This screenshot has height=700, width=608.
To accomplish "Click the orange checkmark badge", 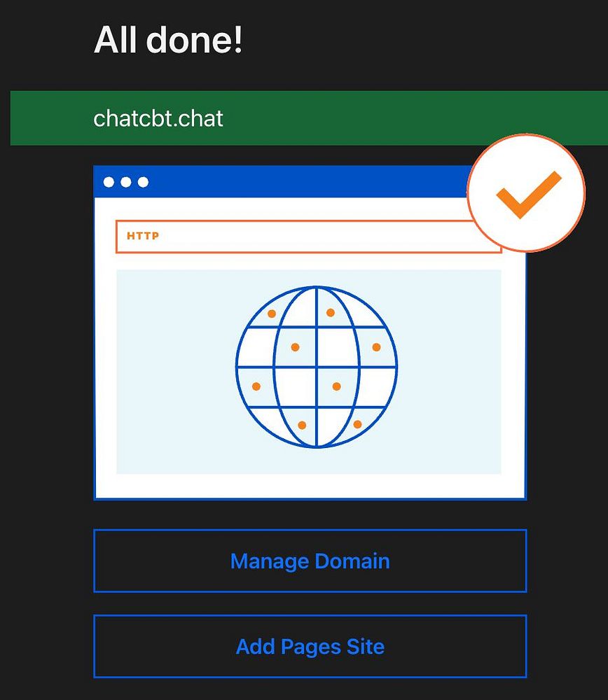I will click(526, 193).
